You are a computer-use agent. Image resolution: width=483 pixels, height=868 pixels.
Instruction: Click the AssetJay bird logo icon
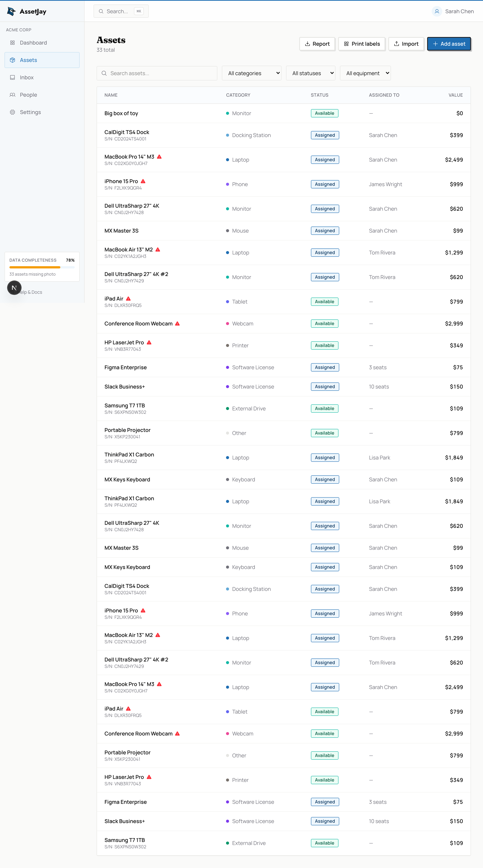11,12
